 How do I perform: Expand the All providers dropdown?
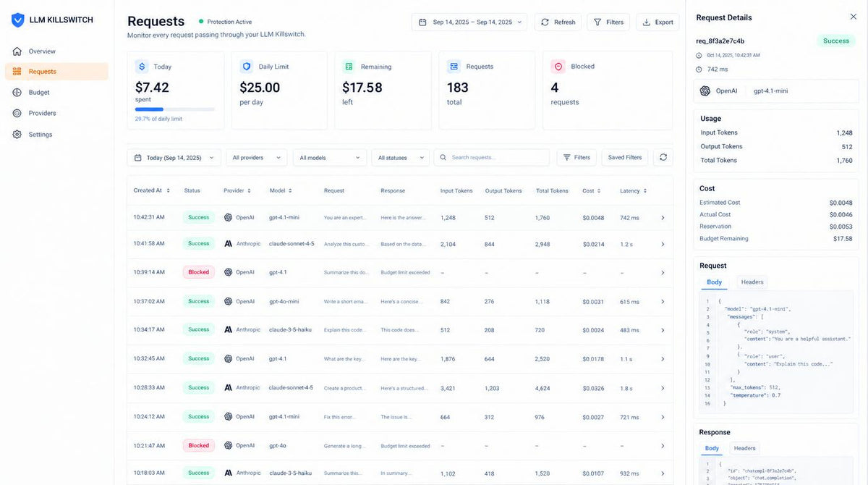256,158
